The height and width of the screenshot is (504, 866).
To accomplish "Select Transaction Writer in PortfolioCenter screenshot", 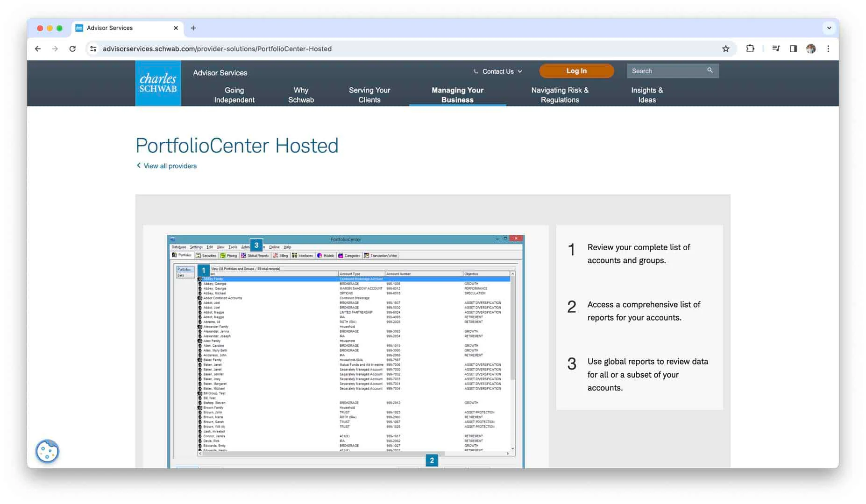I will click(x=381, y=256).
